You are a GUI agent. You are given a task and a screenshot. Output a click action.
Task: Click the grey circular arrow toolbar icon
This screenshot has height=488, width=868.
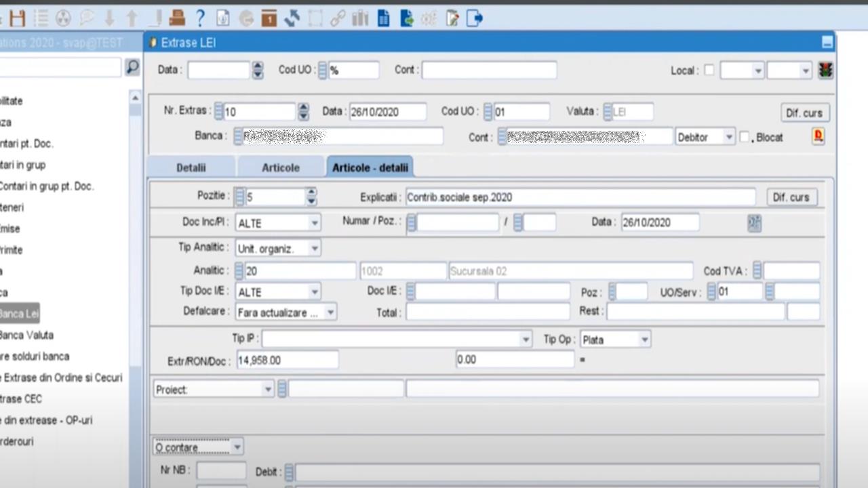(246, 18)
